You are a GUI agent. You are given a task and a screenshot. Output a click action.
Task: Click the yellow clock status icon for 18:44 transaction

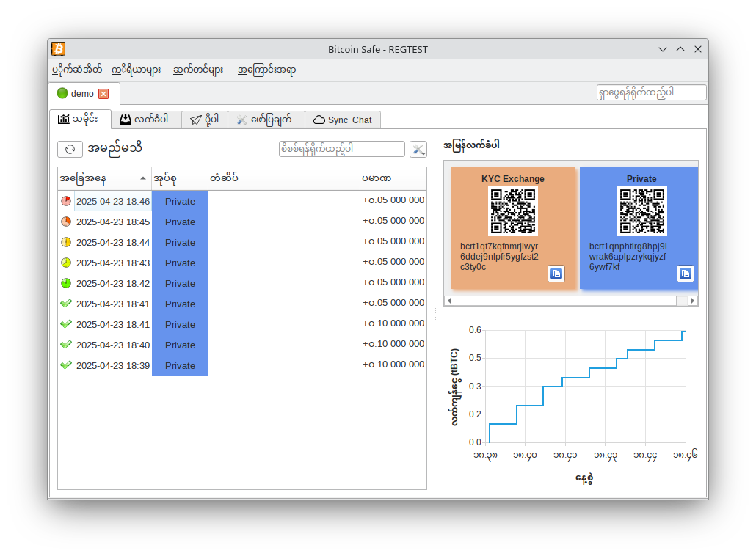66,242
